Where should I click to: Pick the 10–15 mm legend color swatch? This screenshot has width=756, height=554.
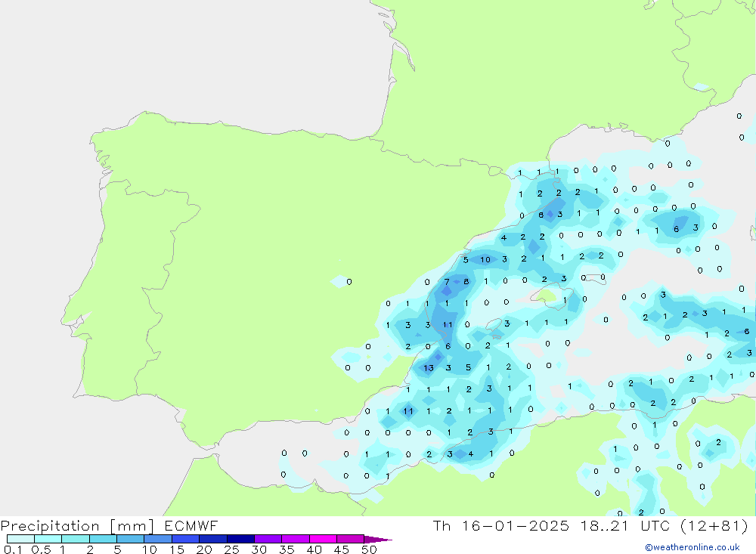coord(158,539)
